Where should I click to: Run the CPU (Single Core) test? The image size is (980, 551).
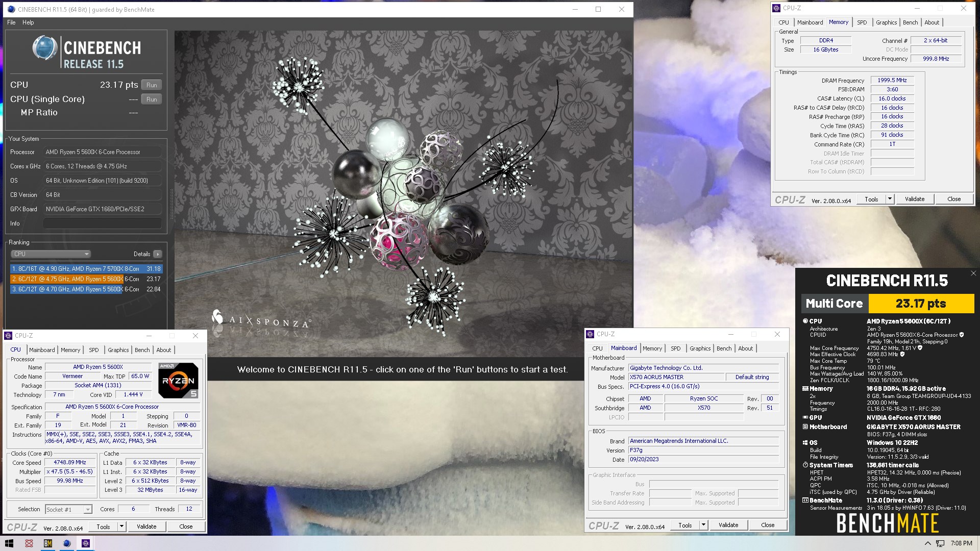pos(152,99)
